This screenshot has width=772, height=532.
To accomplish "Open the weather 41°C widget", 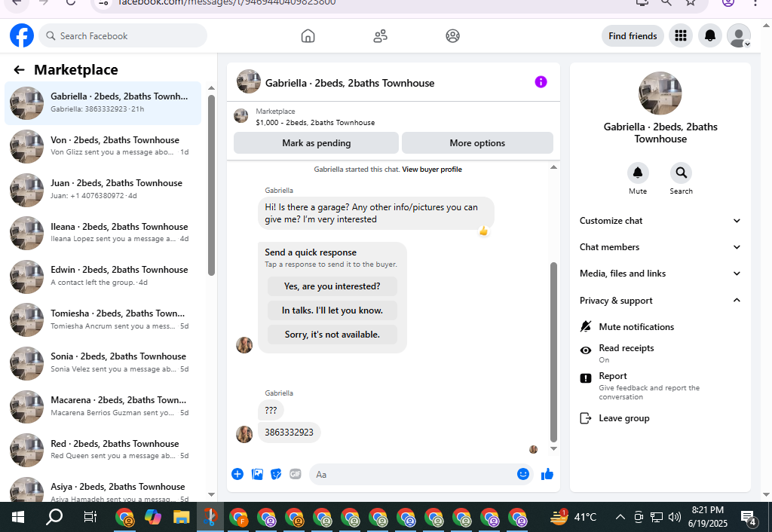I will pyautogui.click(x=573, y=517).
